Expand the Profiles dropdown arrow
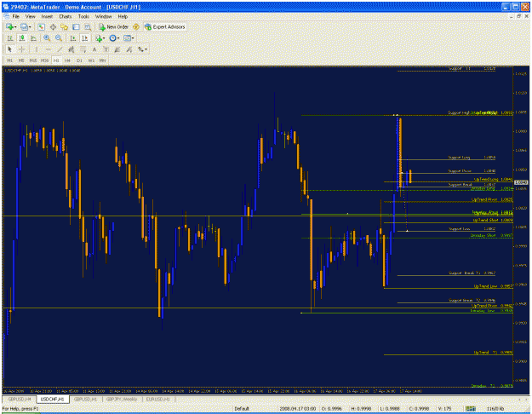 30,26
